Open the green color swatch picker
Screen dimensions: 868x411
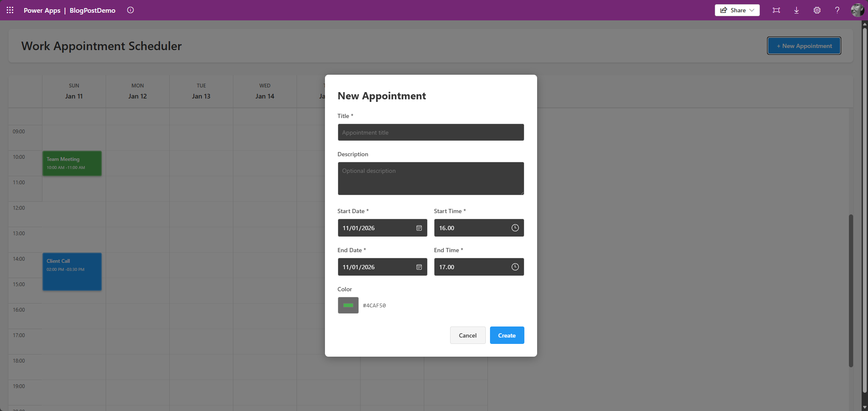(348, 305)
